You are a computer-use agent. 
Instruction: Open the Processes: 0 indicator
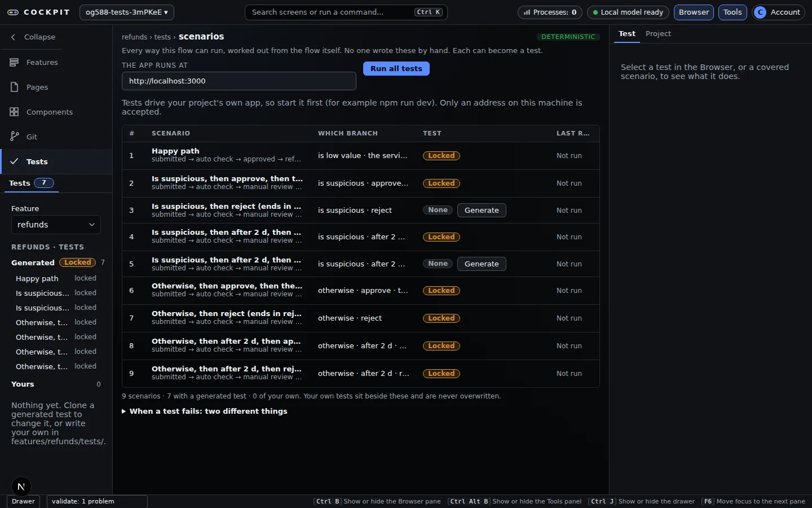click(x=549, y=12)
